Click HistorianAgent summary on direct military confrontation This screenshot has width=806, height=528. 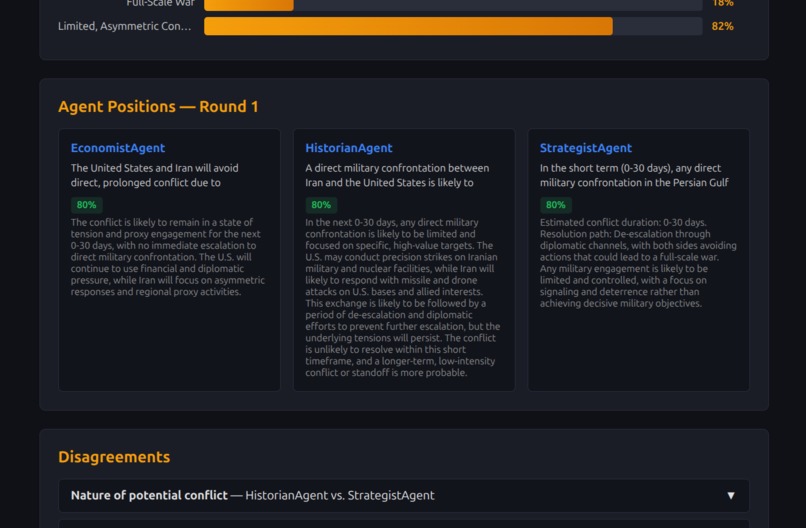(397, 175)
